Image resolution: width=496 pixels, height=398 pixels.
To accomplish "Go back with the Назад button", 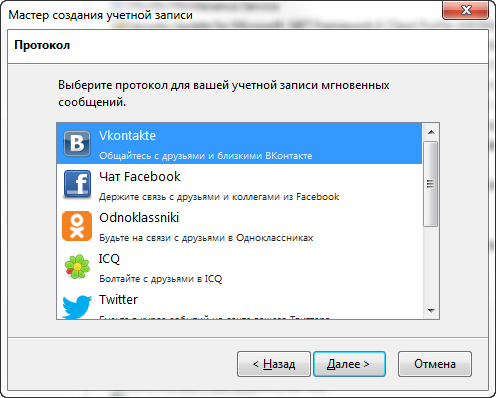I will [x=274, y=364].
